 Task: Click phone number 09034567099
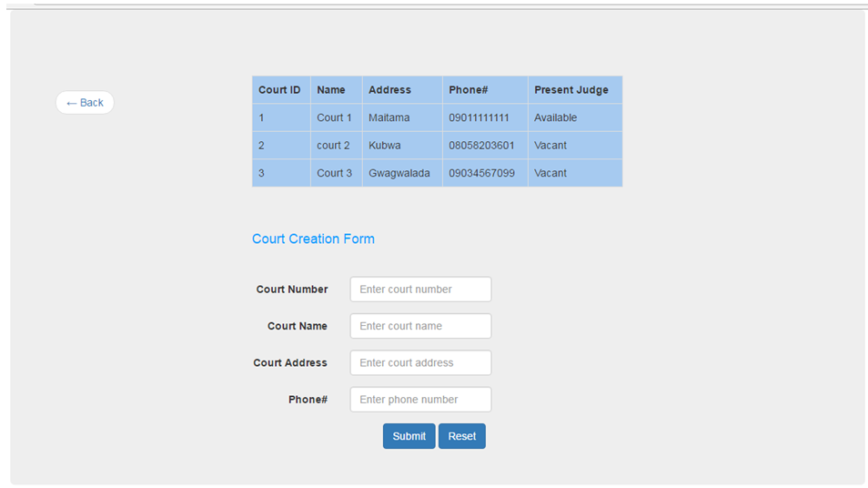click(481, 173)
